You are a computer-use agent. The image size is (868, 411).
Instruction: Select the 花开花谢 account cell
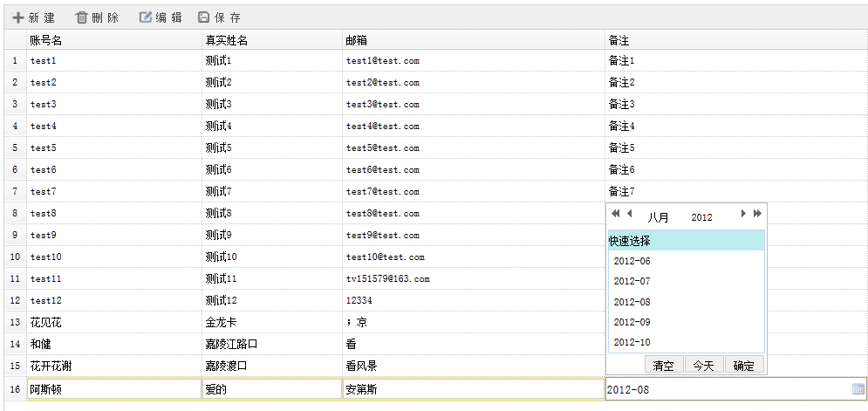point(114,366)
